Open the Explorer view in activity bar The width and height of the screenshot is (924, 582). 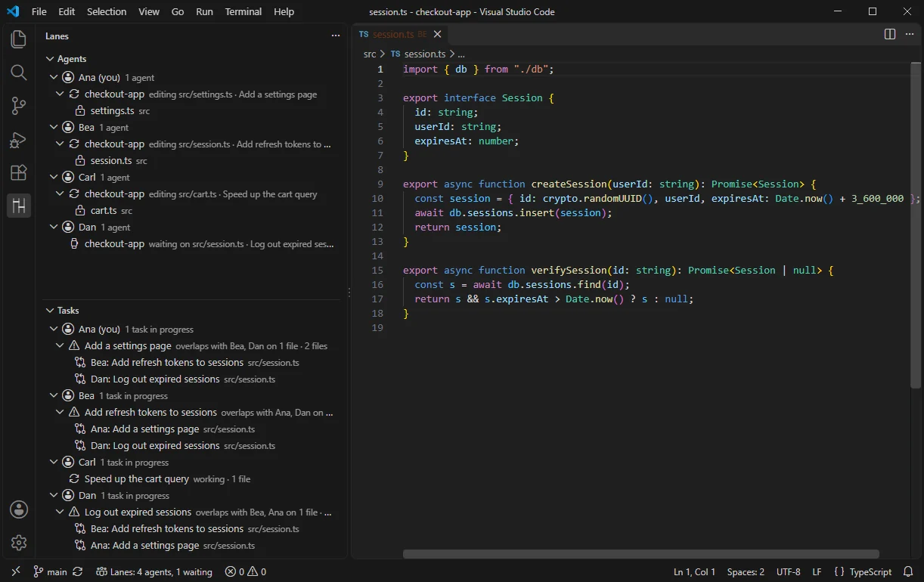pyautogui.click(x=19, y=39)
